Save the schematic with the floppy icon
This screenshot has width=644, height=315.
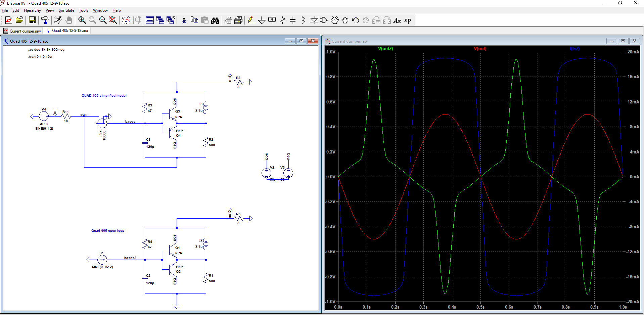32,20
